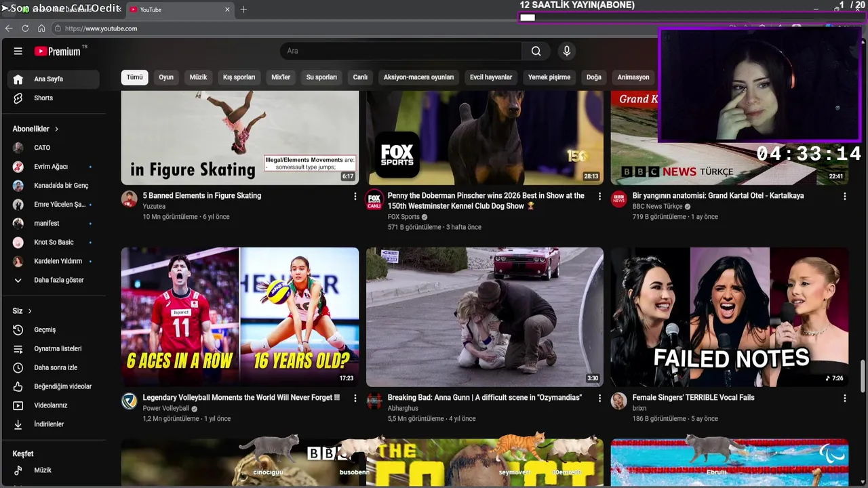Click the browser home icon

41,28
